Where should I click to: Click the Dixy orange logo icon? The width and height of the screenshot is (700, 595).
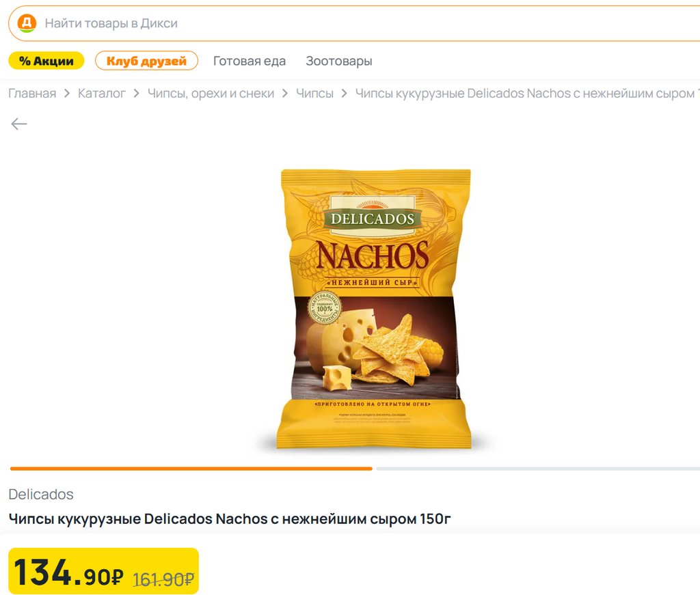click(27, 23)
